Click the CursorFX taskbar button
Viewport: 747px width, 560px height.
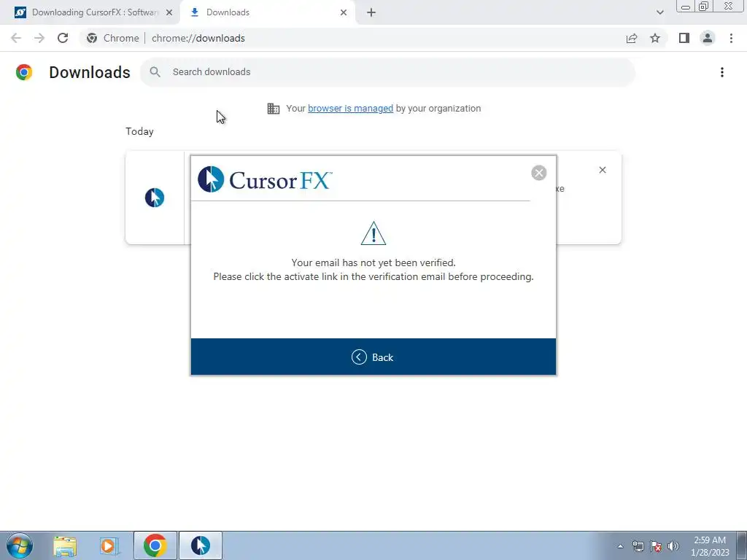coord(201,545)
